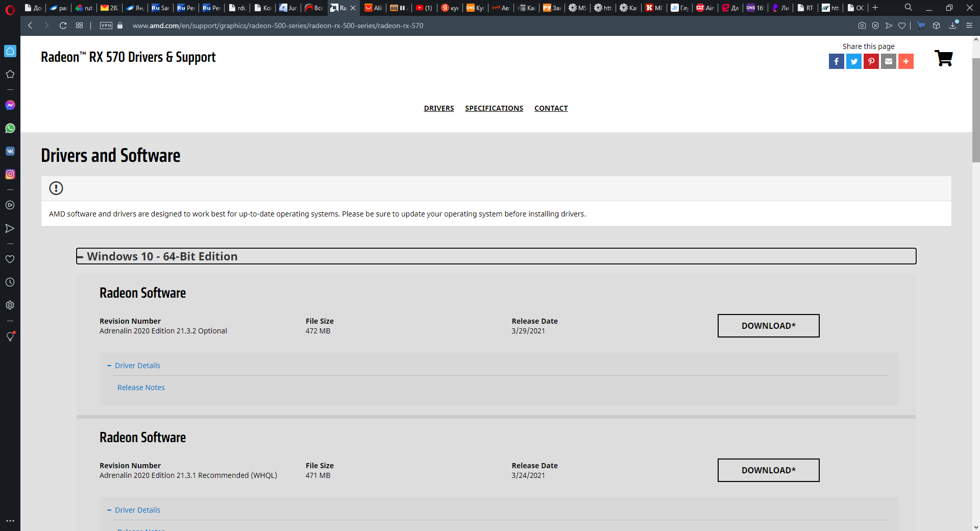Share this page on Facebook
The image size is (980, 531).
(x=837, y=61)
